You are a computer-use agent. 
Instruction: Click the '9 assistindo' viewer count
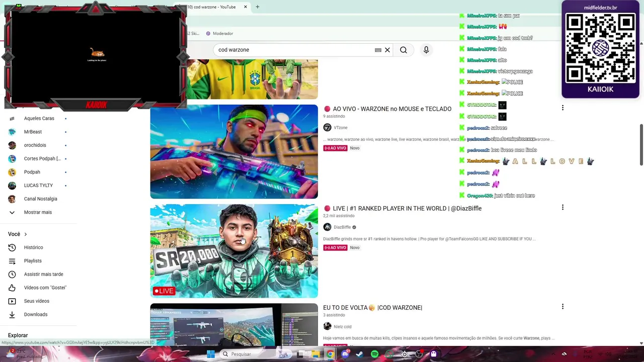click(334, 116)
